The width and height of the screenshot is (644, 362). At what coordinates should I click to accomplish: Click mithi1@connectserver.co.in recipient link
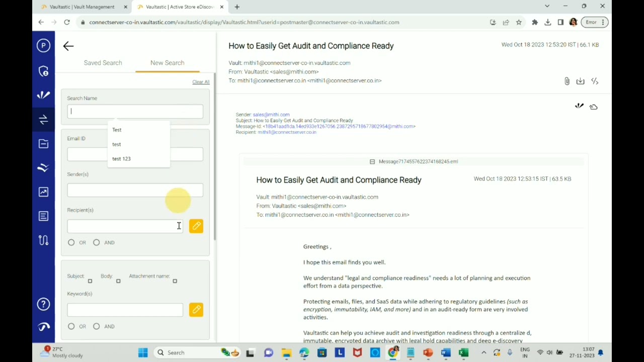tap(287, 132)
